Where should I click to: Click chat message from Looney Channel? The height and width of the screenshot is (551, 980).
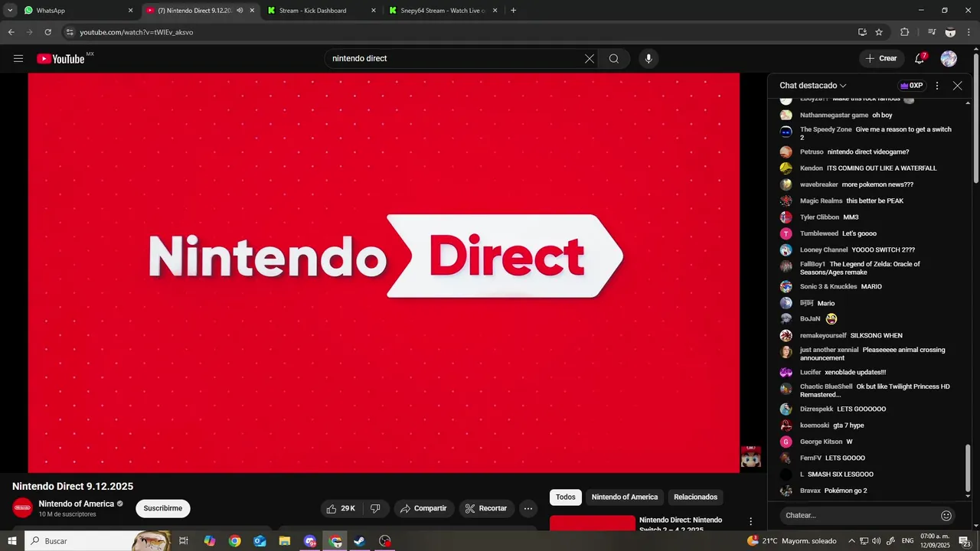pos(857,250)
